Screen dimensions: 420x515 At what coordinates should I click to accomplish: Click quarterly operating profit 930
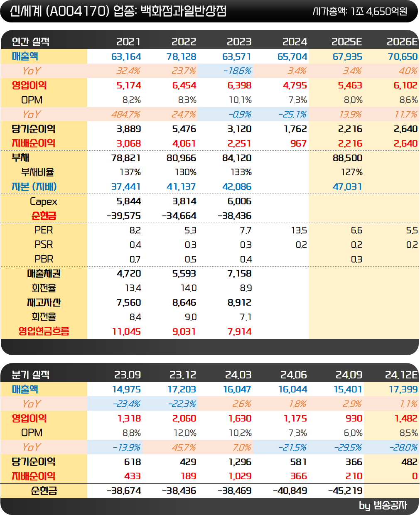point(354,419)
